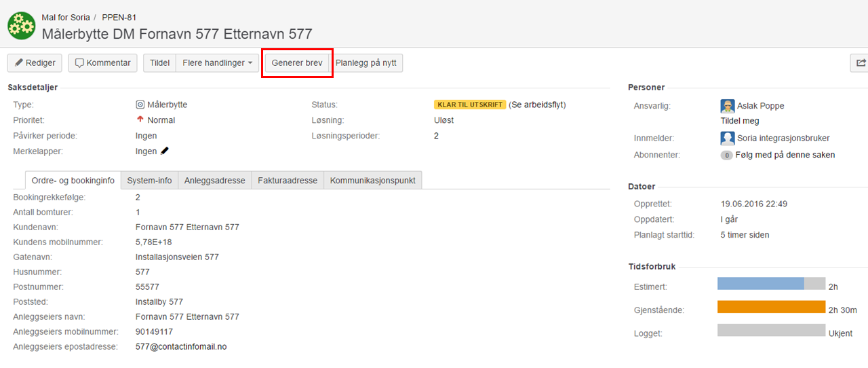Click Aslak Poppe's avatar image
Viewport: 868px width, 368px height.
coord(728,106)
